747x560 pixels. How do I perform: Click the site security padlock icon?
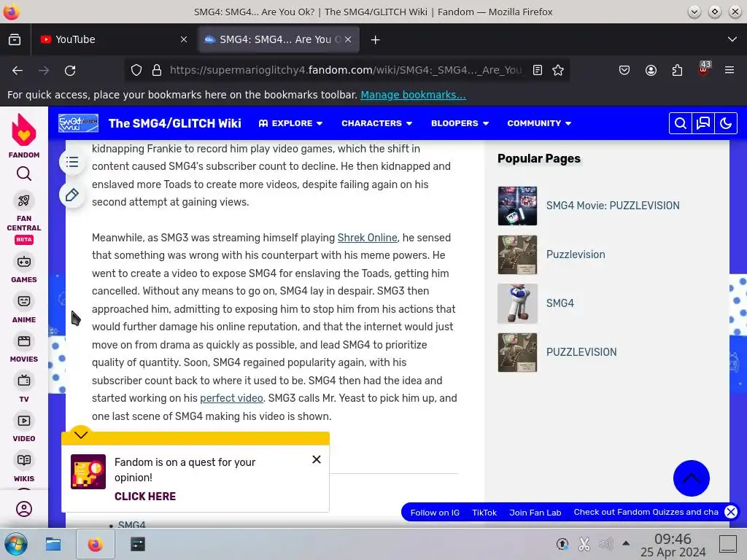(157, 71)
